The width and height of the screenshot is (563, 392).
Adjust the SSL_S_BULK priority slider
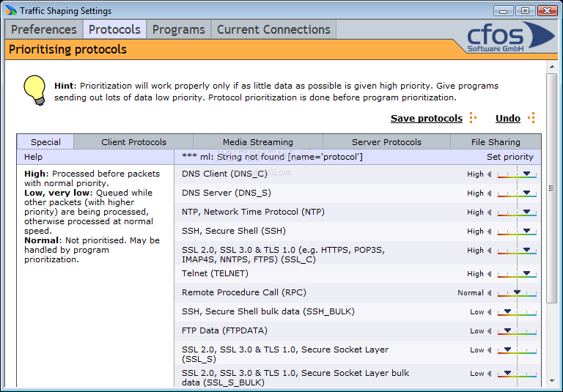pyautogui.click(x=517, y=374)
